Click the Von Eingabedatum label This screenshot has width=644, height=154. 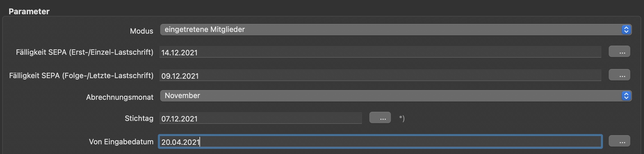tap(121, 142)
